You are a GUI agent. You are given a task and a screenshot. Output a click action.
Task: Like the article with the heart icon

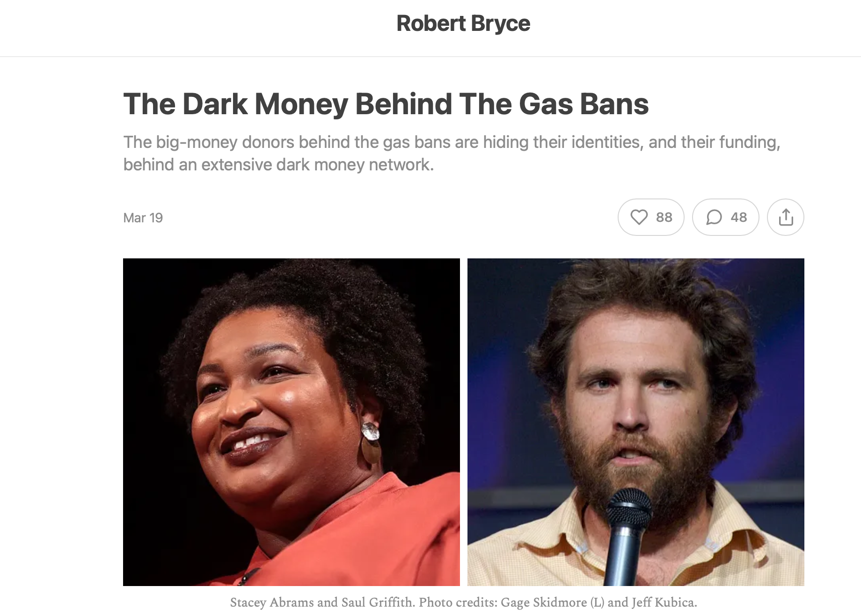click(x=639, y=217)
